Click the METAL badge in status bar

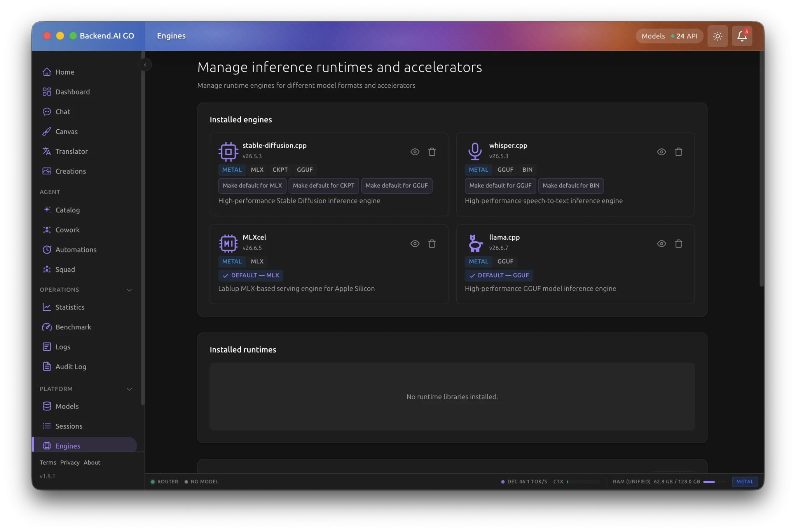tap(745, 482)
